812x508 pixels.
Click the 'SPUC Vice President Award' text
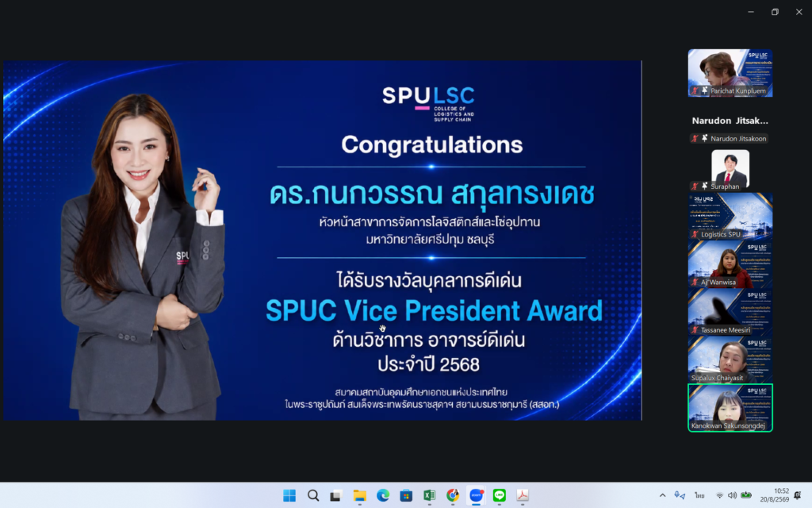434,310
